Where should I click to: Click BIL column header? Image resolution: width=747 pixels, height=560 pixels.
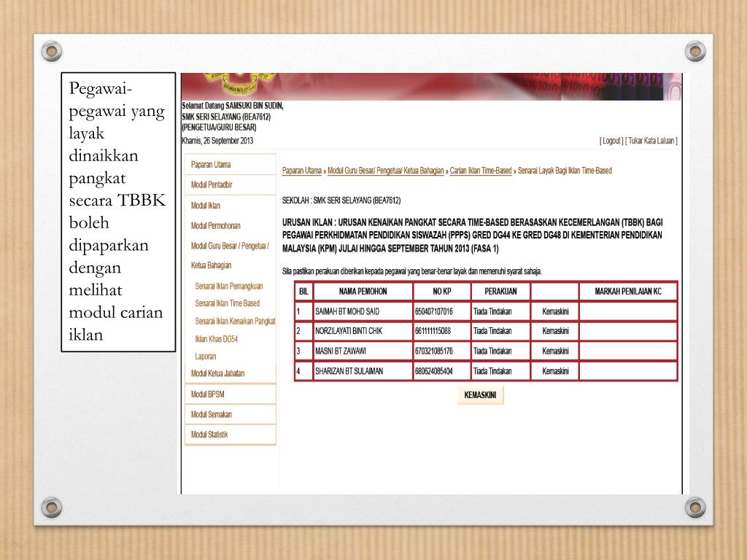tap(303, 292)
